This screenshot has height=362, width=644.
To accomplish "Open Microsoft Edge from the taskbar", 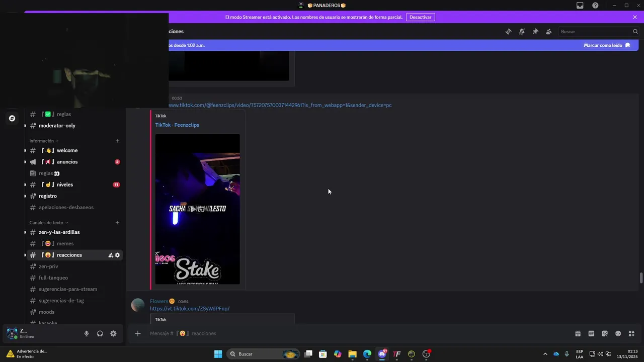I will pos(367,354).
